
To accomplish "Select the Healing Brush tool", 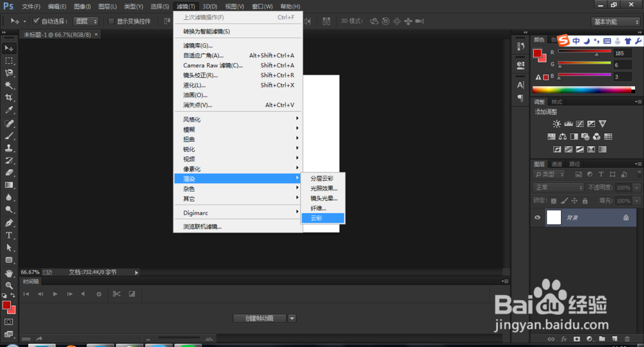I will coord(8,124).
